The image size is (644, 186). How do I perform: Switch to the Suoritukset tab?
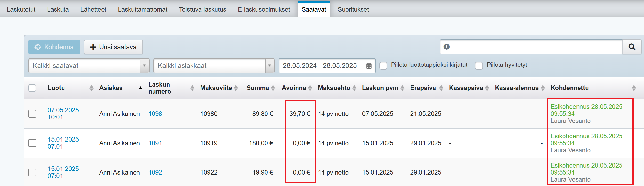[x=353, y=9]
